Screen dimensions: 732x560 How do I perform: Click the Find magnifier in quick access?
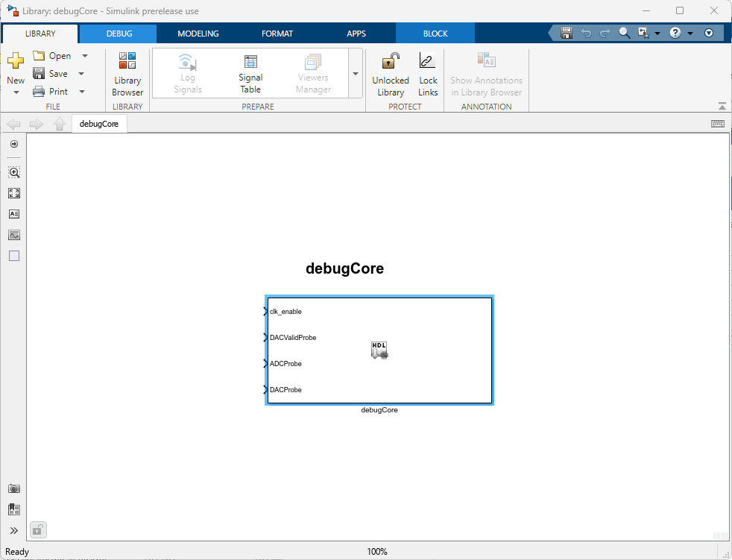pos(625,33)
